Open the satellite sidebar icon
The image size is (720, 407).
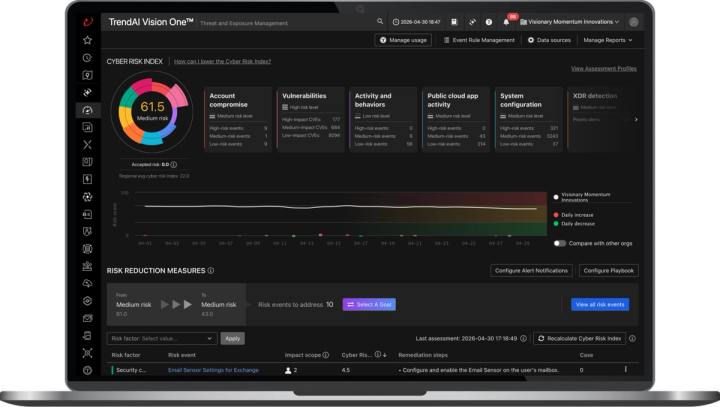point(87,92)
